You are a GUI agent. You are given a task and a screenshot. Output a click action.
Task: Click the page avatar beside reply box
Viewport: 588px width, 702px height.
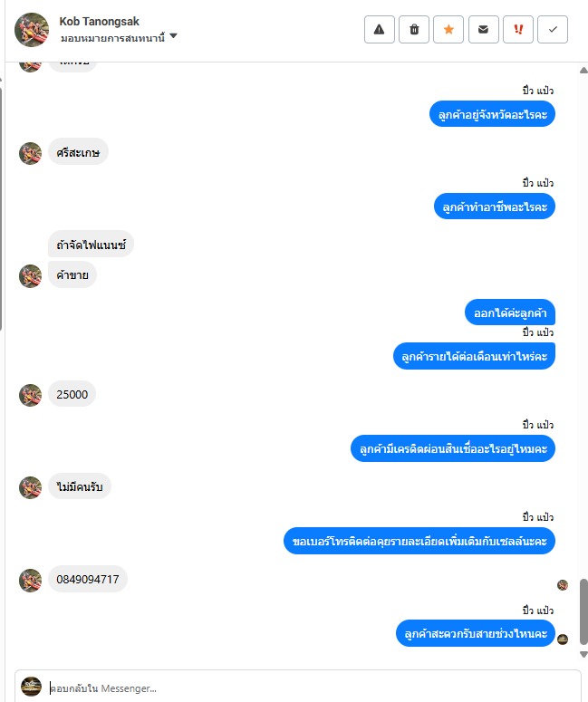point(32,687)
